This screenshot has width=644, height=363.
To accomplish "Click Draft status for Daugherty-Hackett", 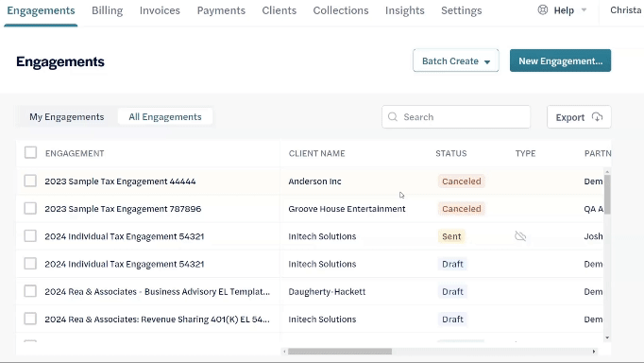I will point(452,291).
